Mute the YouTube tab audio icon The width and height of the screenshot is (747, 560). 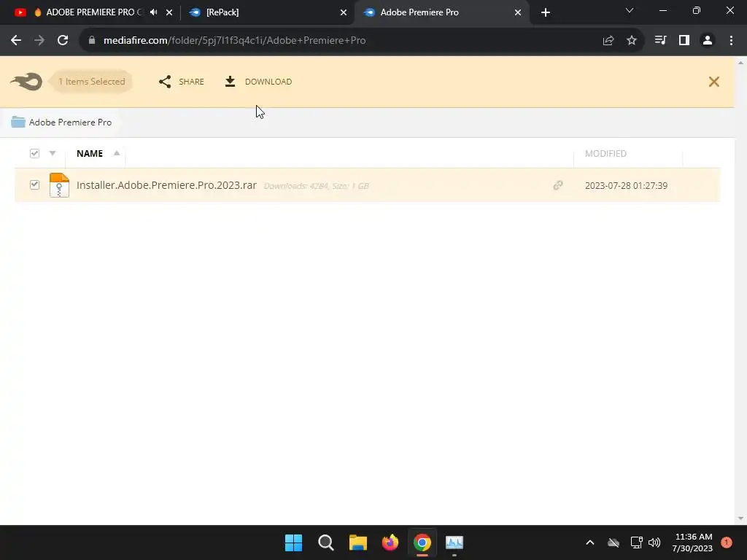tap(153, 12)
